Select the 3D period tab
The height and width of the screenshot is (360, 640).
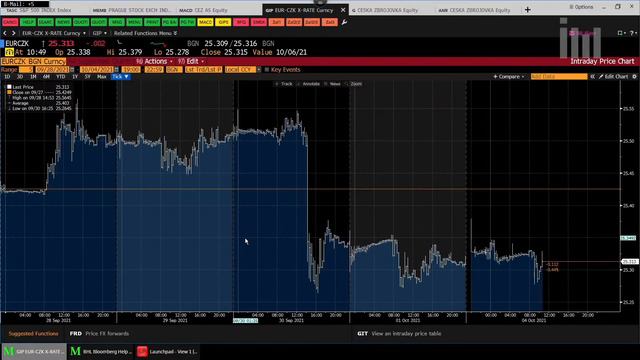[x=20, y=77]
